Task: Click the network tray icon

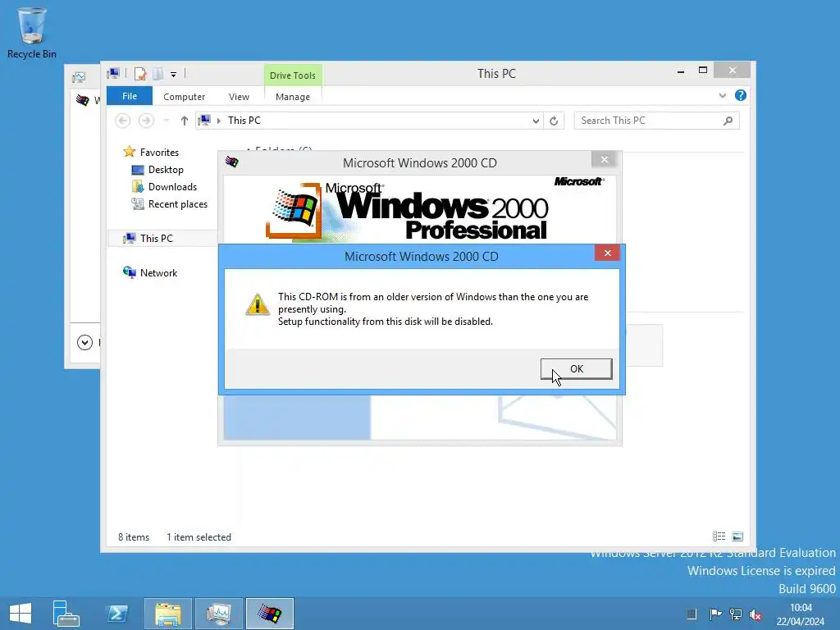Action: pyautogui.click(x=736, y=614)
